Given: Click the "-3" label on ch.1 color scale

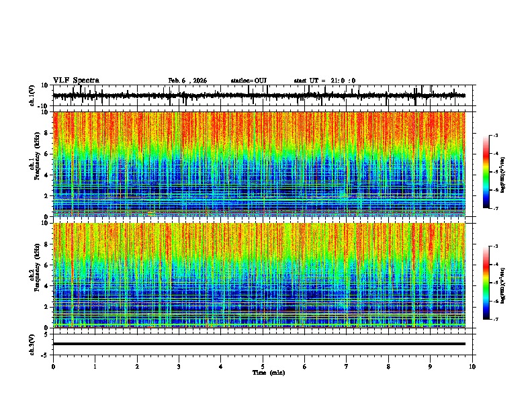Looking at the screenshot, I should [496, 135].
